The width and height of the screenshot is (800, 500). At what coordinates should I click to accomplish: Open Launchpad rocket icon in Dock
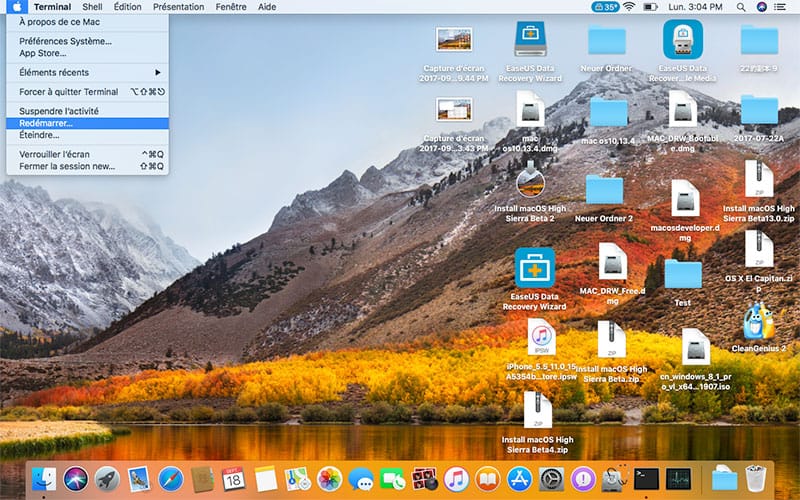pyautogui.click(x=107, y=480)
